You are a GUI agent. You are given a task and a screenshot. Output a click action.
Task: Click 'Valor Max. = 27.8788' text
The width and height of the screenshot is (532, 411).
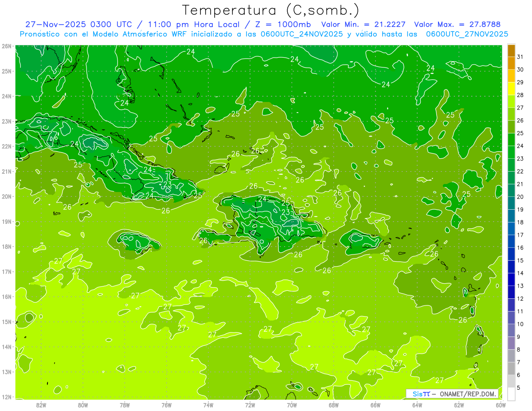point(458,24)
